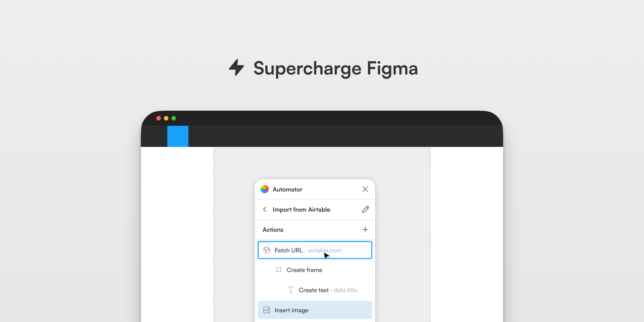The image size is (644, 322).
Task: Open the Import from Airtable menu entry
Action: coord(301,209)
